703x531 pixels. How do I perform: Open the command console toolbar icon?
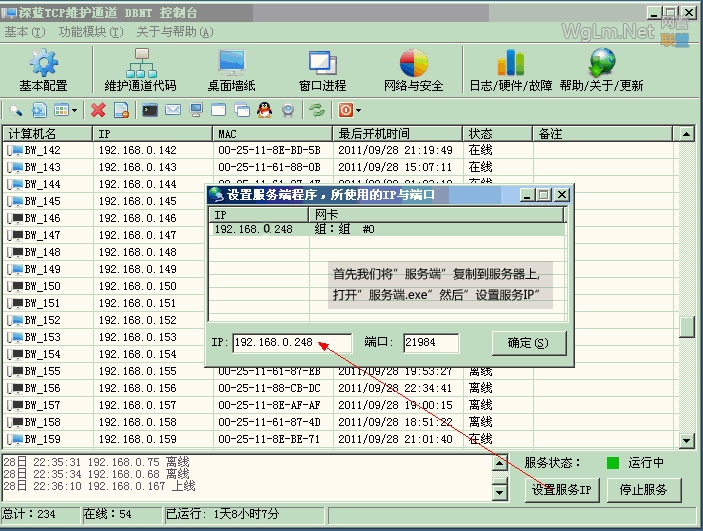150,110
